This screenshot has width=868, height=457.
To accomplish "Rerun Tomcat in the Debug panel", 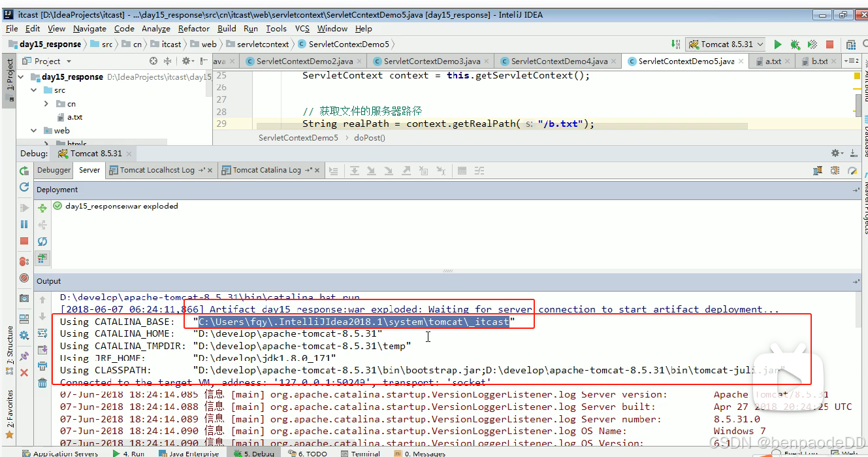I will [24, 171].
